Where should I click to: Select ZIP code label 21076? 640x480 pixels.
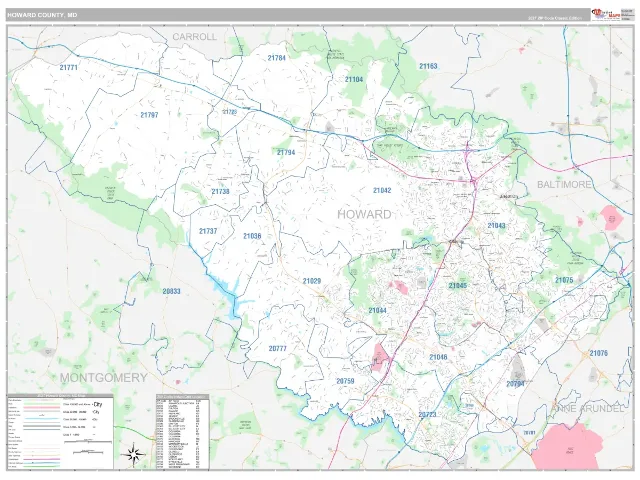click(x=598, y=353)
